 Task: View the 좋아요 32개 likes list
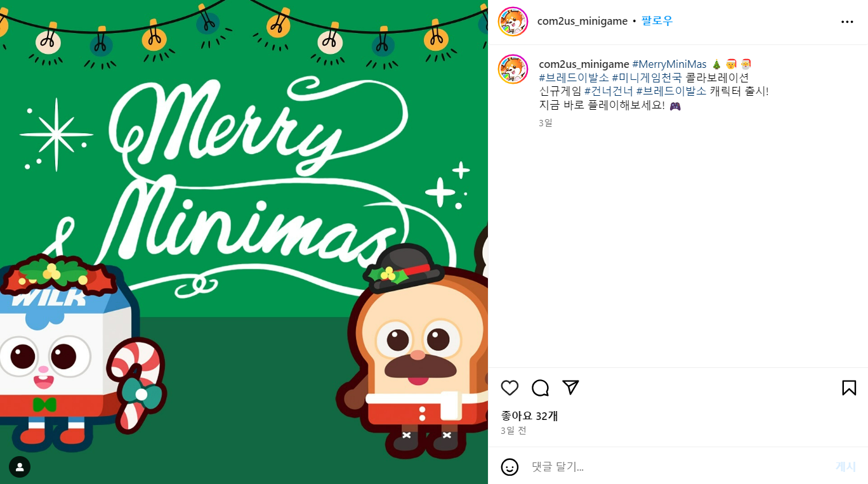pos(530,416)
